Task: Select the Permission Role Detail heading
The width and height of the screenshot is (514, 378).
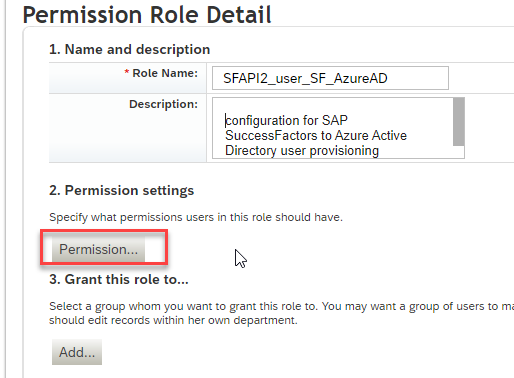Action: (x=147, y=15)
